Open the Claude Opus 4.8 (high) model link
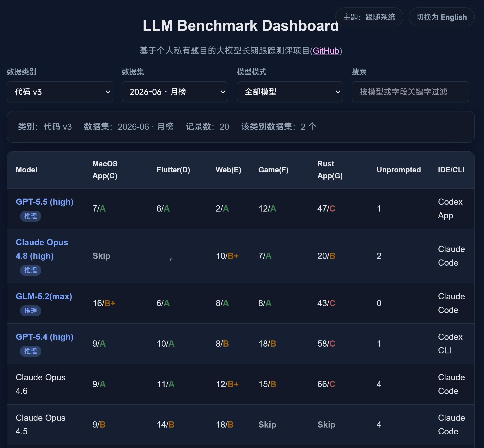The width and height of the screenshot is (484, 448). (x=42, y=249)
